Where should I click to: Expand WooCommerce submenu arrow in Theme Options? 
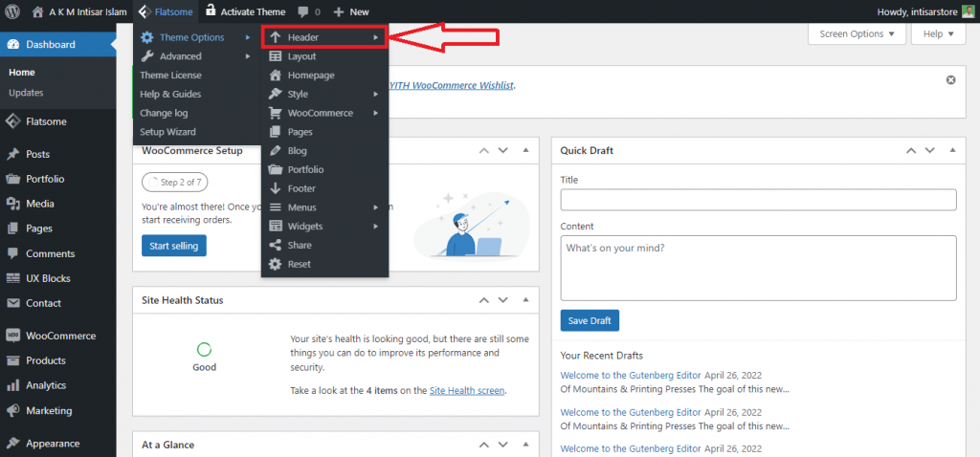point(375,113)
